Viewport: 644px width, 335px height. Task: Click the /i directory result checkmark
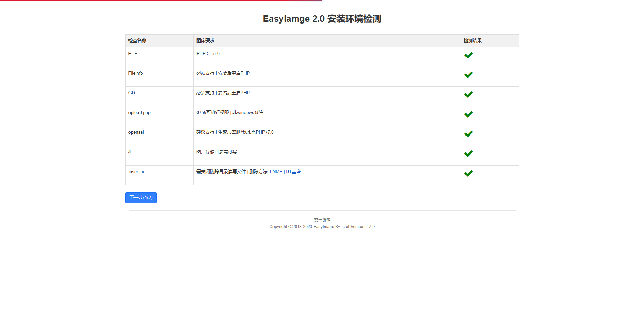pyautogui.click(x=468, y=154)
